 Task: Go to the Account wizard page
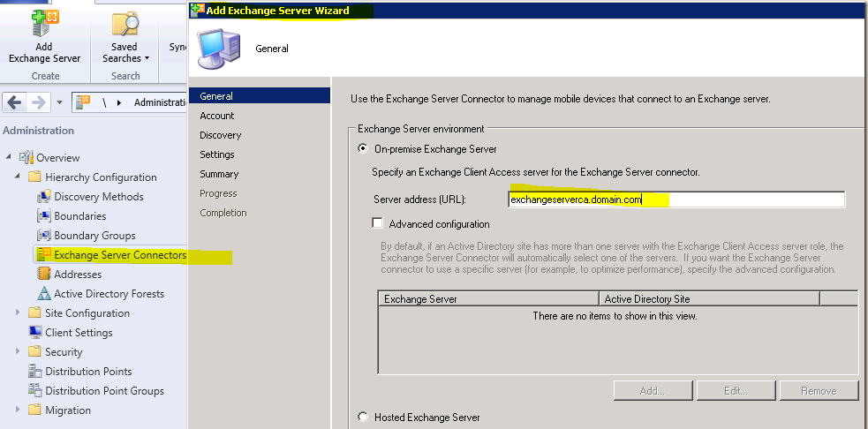coord(217,115)
